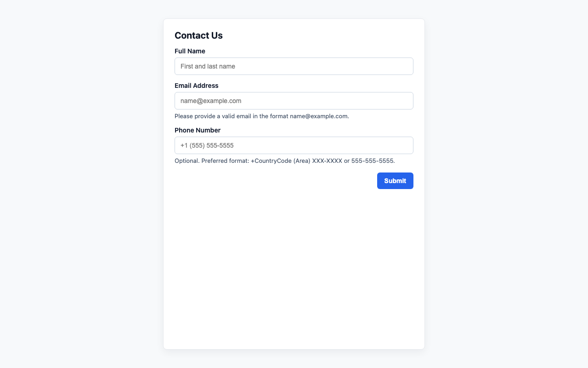
Task: Click inside the name entry box
Action: point(294,66)
